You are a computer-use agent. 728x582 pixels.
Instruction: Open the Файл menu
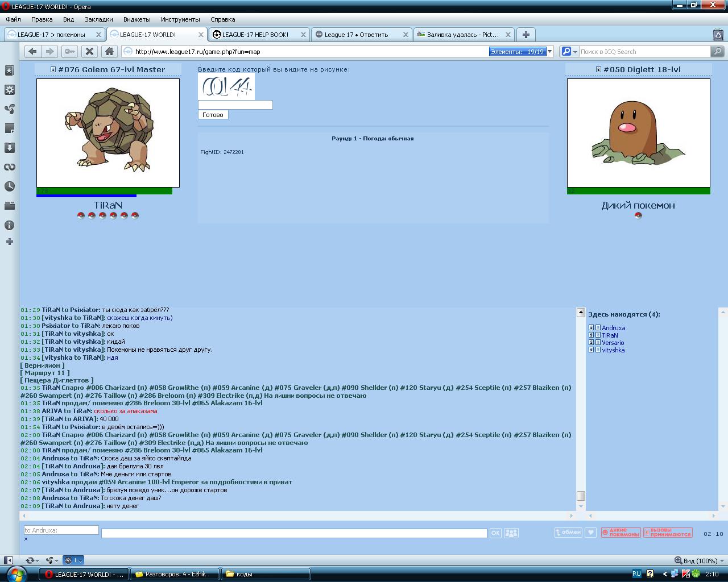pos(13,19)
